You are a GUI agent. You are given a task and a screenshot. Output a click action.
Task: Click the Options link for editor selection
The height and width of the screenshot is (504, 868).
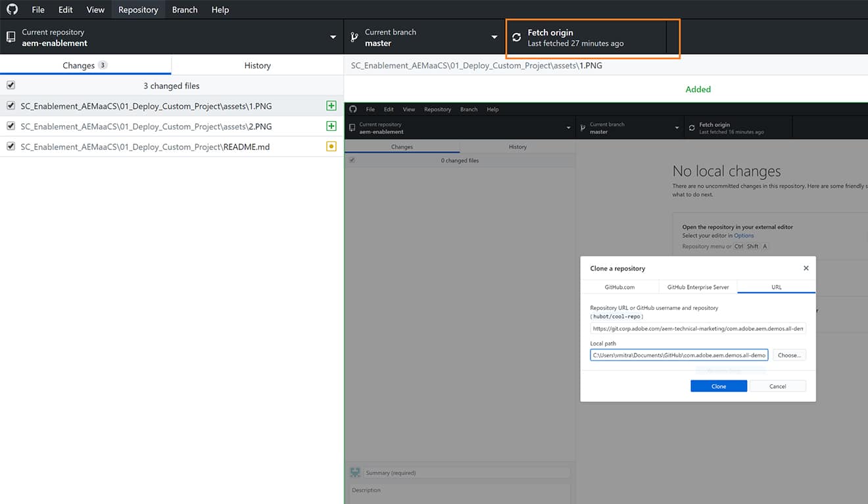pos(744,235)
